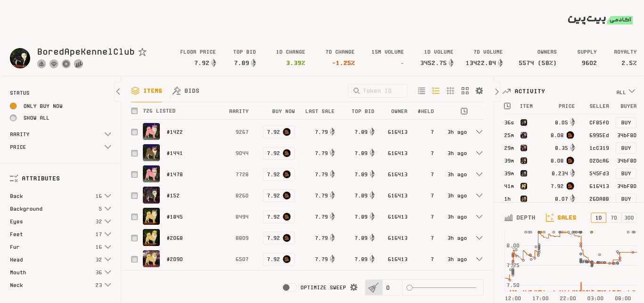Check the box for item #1845

(134, 217)
